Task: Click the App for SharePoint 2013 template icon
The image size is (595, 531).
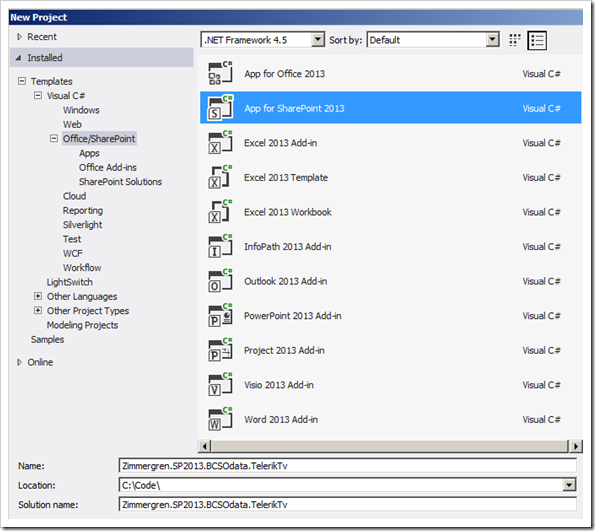Action: [x=220, y=107]
